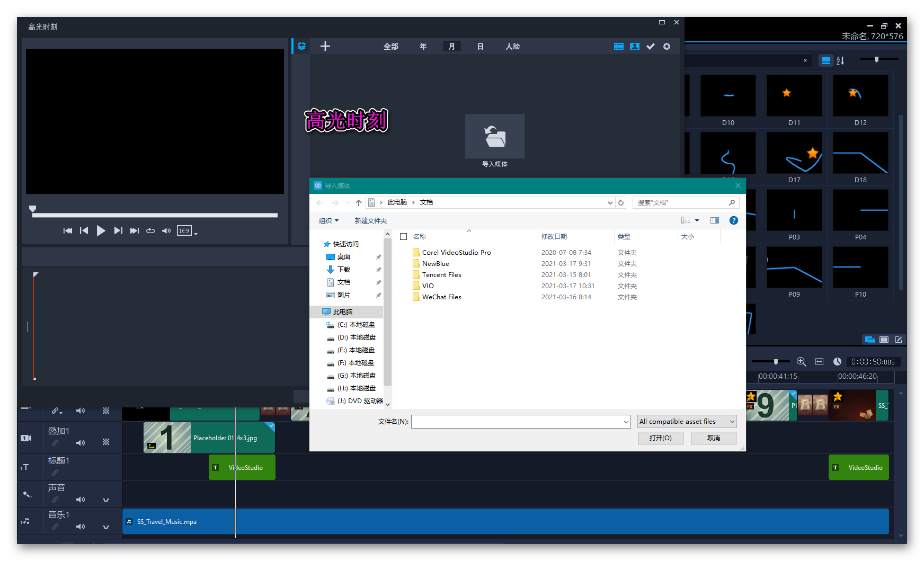Expand the 音乐1 track options chevron
The height and width of the screenshot is (561, 924).
coord(106,527)
